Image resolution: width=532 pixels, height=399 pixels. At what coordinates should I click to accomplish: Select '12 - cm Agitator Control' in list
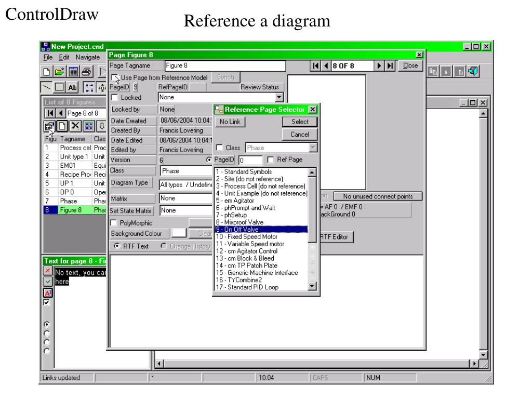click(x=261, y=251)
